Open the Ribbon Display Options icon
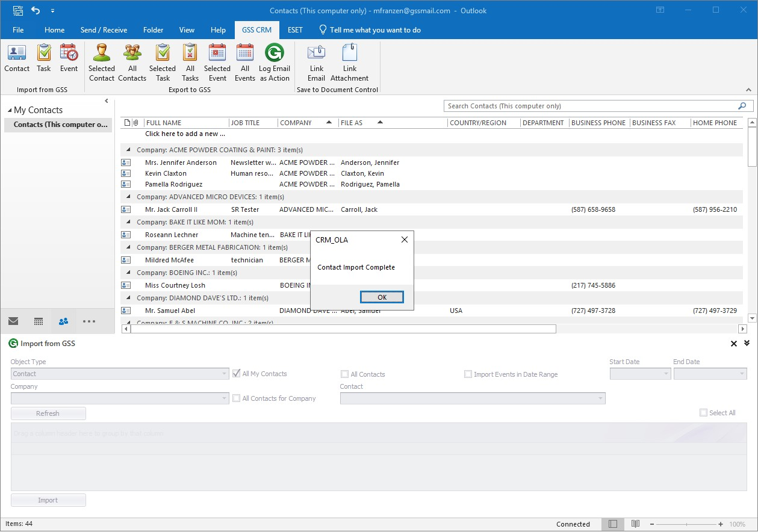The image size is (758, 532). [660, 10]
